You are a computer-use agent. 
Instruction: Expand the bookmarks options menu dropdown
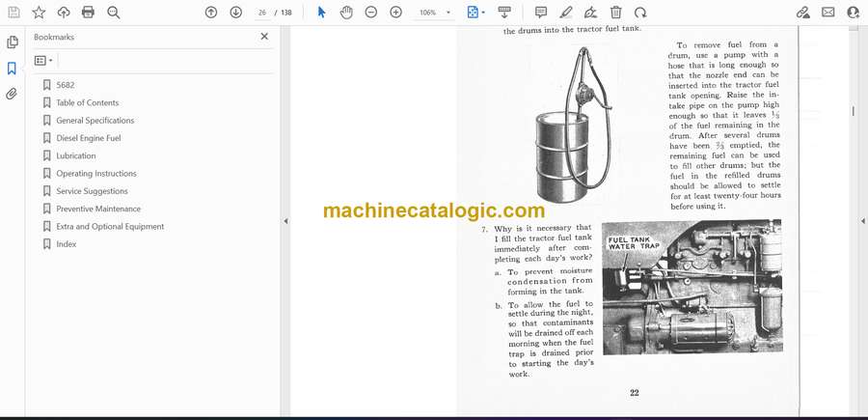[x=43, y=60]
